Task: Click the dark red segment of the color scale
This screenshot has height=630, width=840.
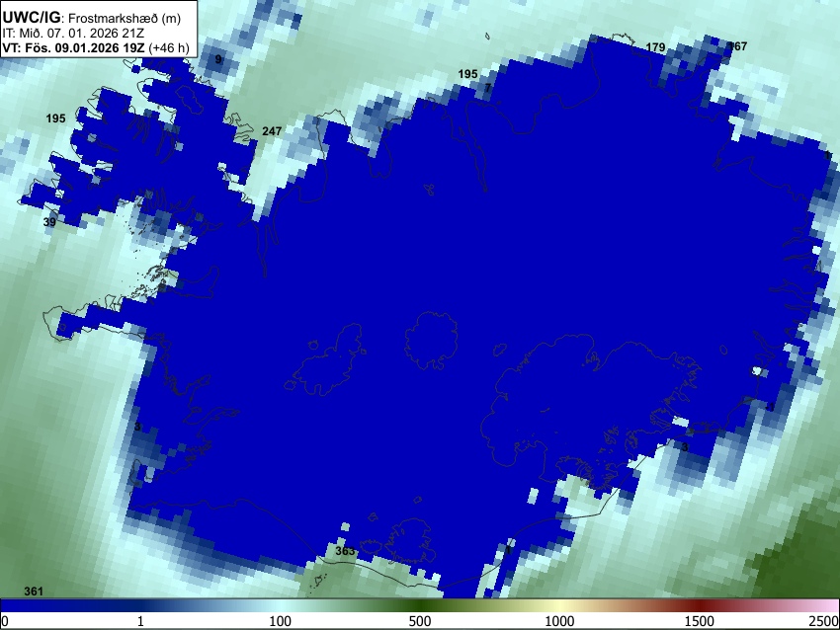Action: 700,605
